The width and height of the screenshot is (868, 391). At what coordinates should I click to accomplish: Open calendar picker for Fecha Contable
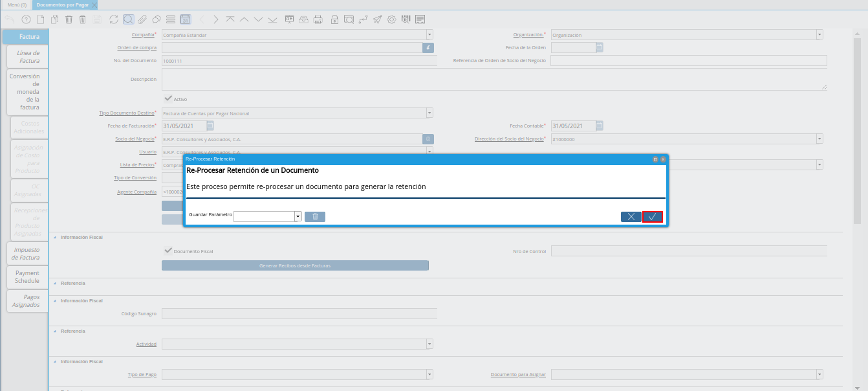tap(600, 126)
